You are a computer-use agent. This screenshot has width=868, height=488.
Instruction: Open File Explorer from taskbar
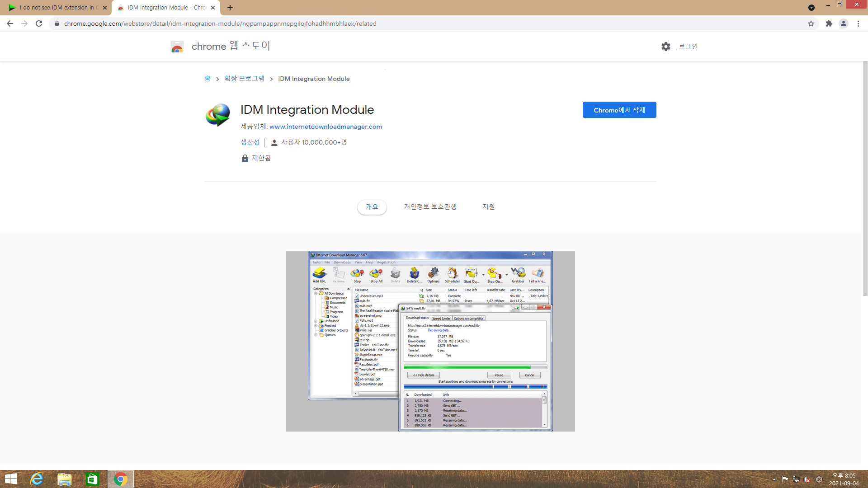pyautogui.click(x=65, y=479)
